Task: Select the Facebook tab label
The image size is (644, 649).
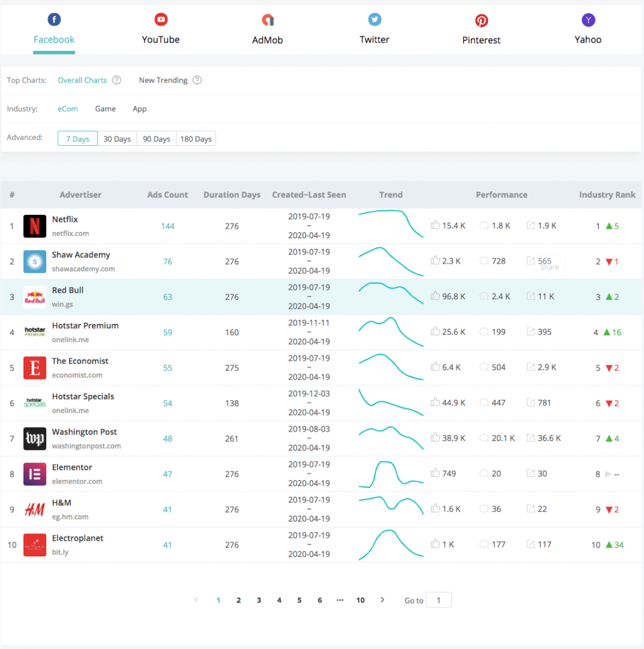Action: (x=54, y=40)
